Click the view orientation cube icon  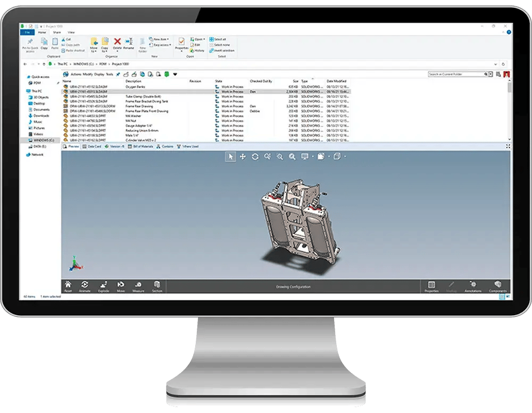click(x=337, y=156)
